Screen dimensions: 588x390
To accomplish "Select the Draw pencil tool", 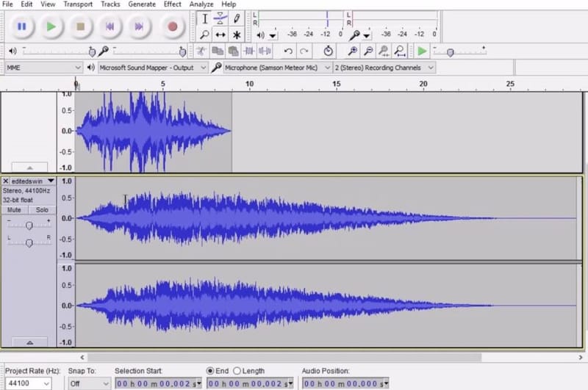I will click(x=236, y=18).
